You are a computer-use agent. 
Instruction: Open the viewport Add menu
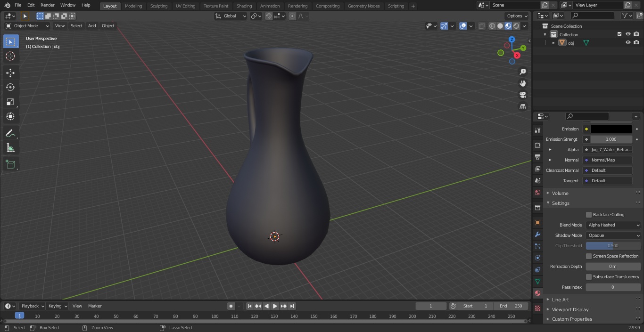click(92, 26)
